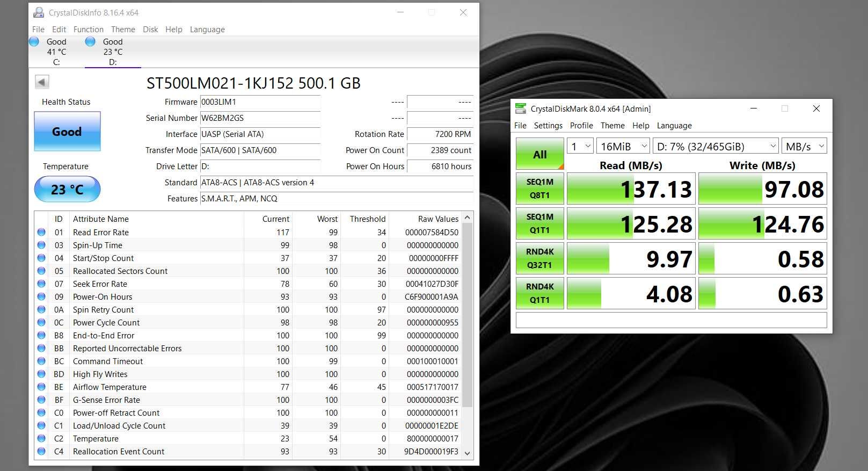This screenshot has height=471, width=868.
Task: Click the attribute list scrollbar down arrow
Action: click(467, 453)
